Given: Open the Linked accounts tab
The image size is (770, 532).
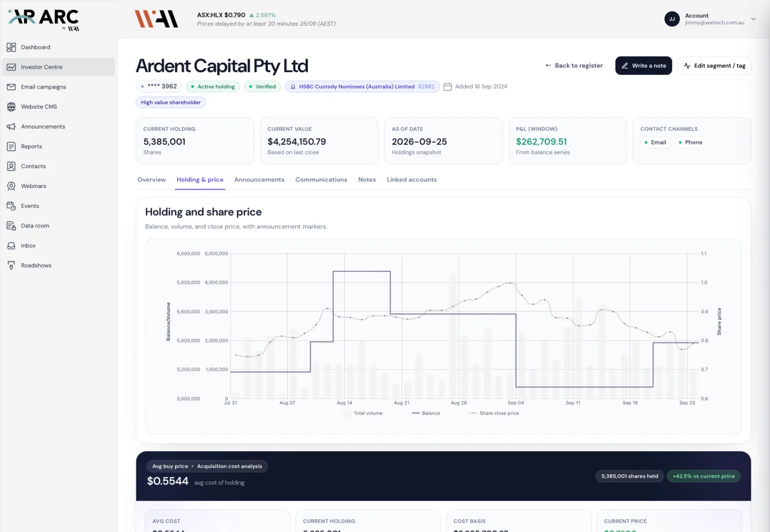Looking at the screenshot, I should click(411, 180).
